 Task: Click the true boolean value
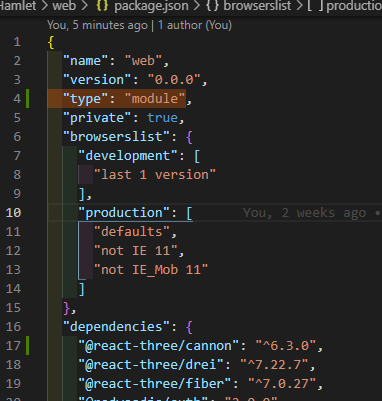pos(162,118)
